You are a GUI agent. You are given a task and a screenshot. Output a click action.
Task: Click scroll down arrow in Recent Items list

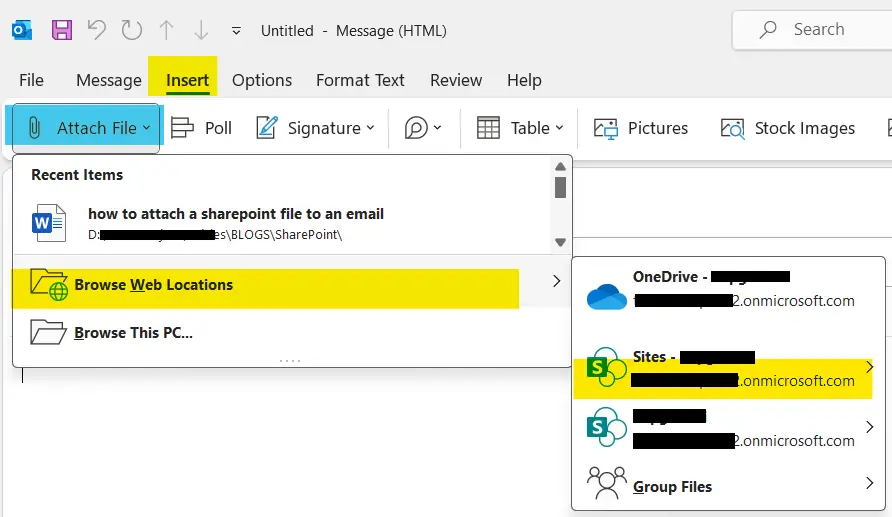pos(560,242)
